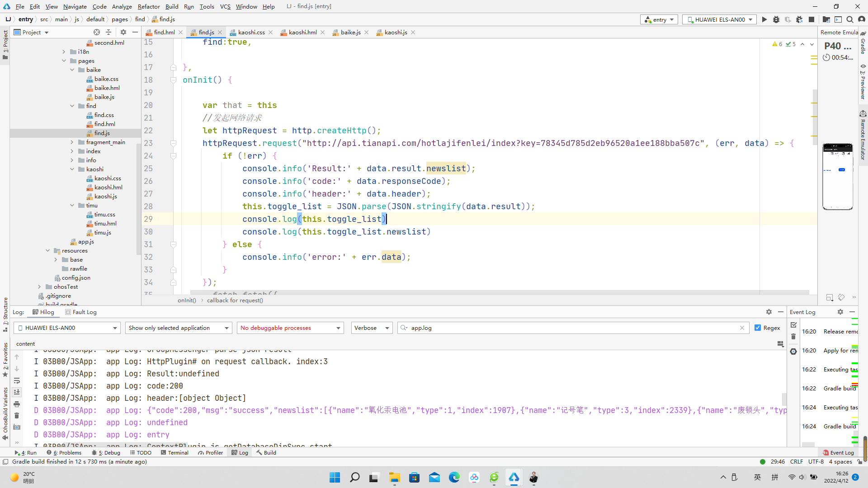Open the entry run configuration dropdown
868x488 pixels.
point(659,19)
